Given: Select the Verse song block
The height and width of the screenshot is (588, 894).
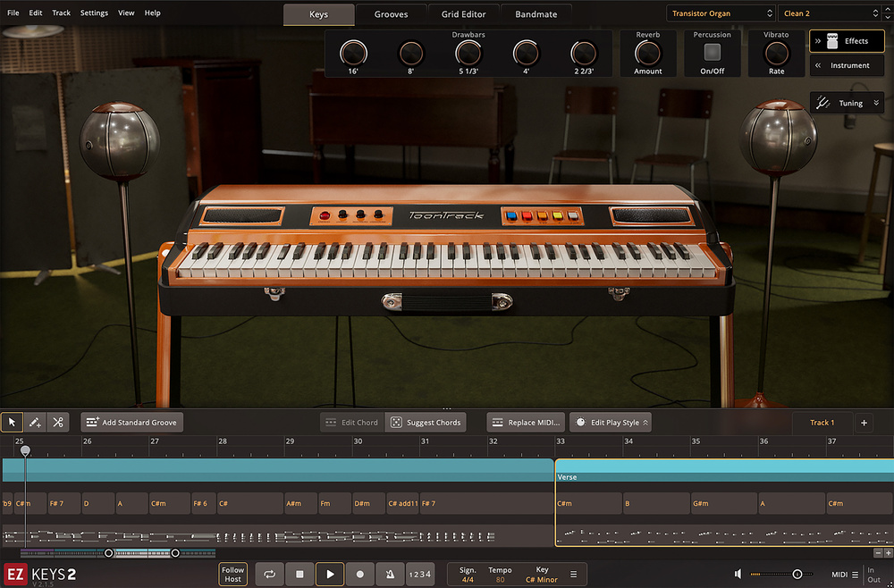Looking at the screenshot, I should point(725,471).
